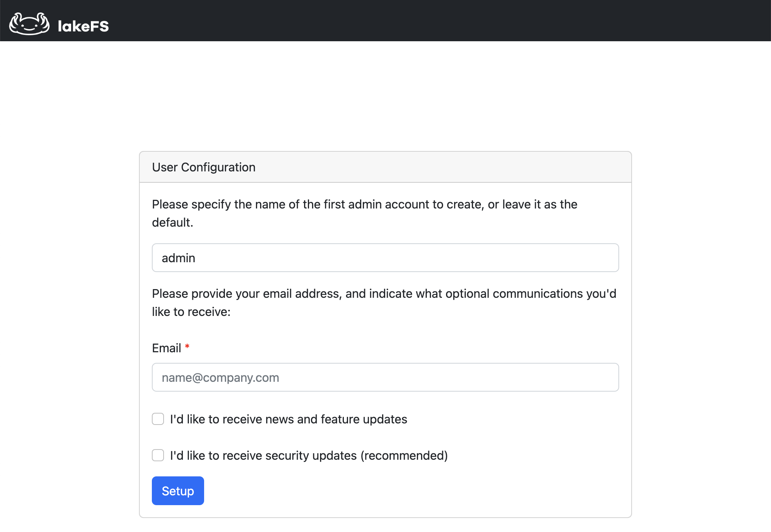Click the lakeFS axolotl logo icon

[29, 23]
